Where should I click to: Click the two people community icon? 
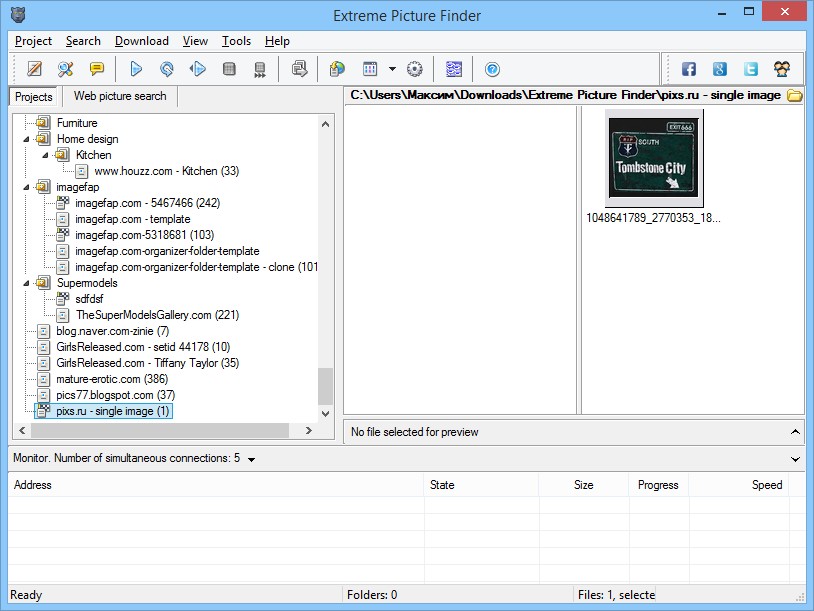click(x=782, y=69)
